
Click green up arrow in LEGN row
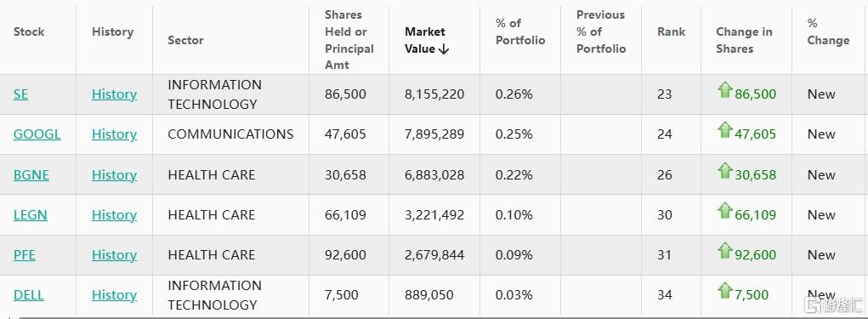click(725, 210)
